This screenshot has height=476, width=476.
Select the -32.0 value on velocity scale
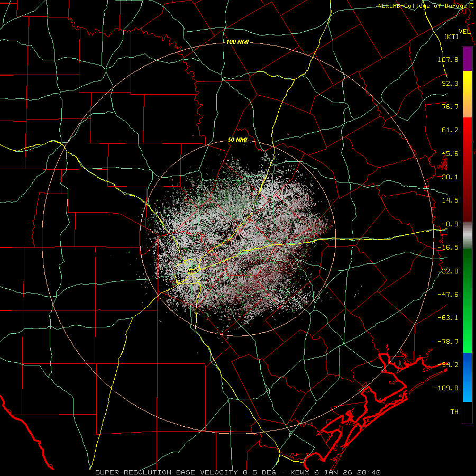448,271
